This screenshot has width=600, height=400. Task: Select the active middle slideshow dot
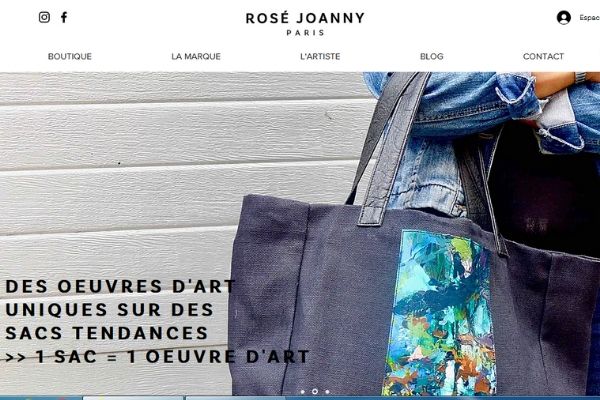pyautogui.click(x=315, y=392)
